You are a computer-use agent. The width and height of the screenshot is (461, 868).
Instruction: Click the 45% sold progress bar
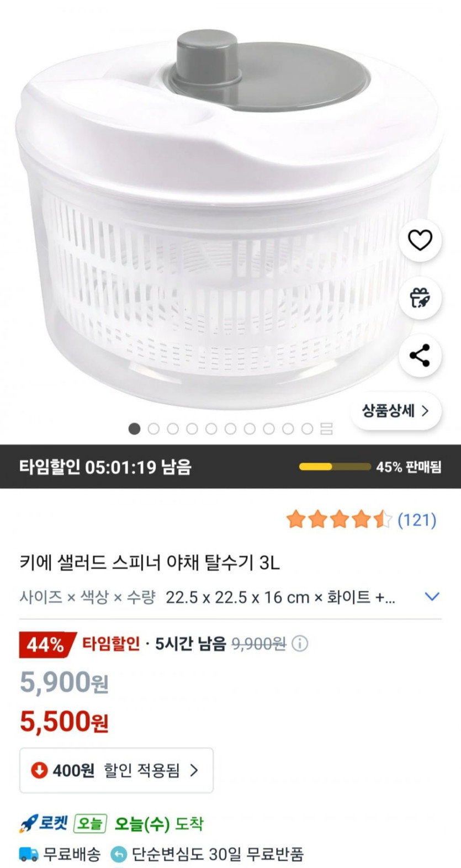(x=335, y=467)
